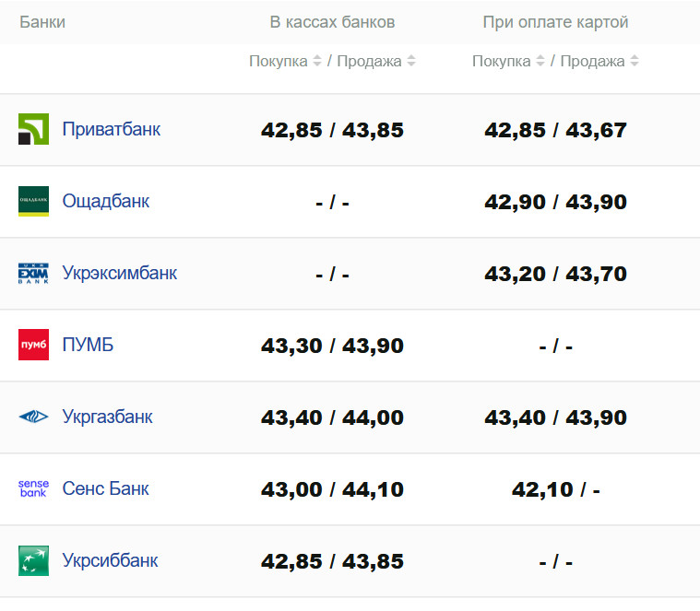Screen dimensions: 700x611
Task: Open the Ощадбанк link
Action: point(105,201)
